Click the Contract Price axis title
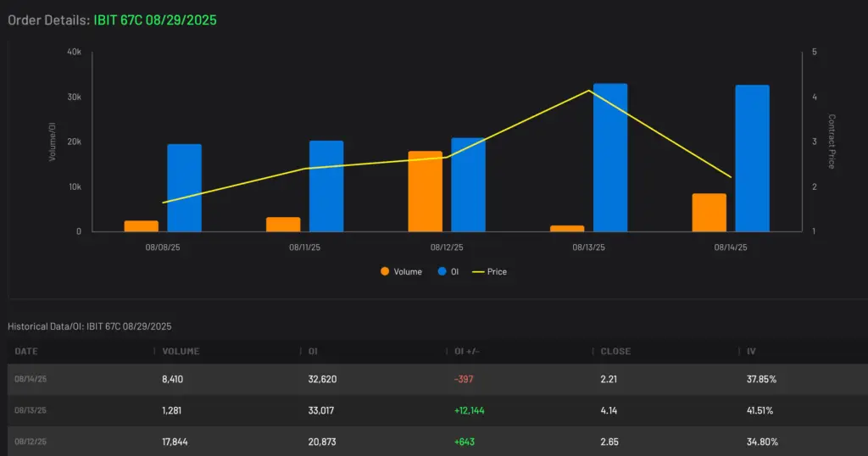Screen dimensions: 868x456 pyautogui.click(x=832, y=141)
